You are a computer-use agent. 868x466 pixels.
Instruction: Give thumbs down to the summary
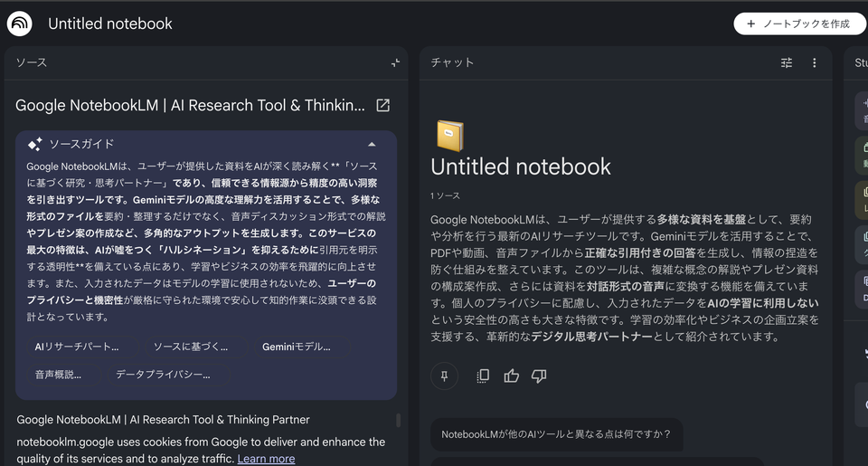point(539,376)
